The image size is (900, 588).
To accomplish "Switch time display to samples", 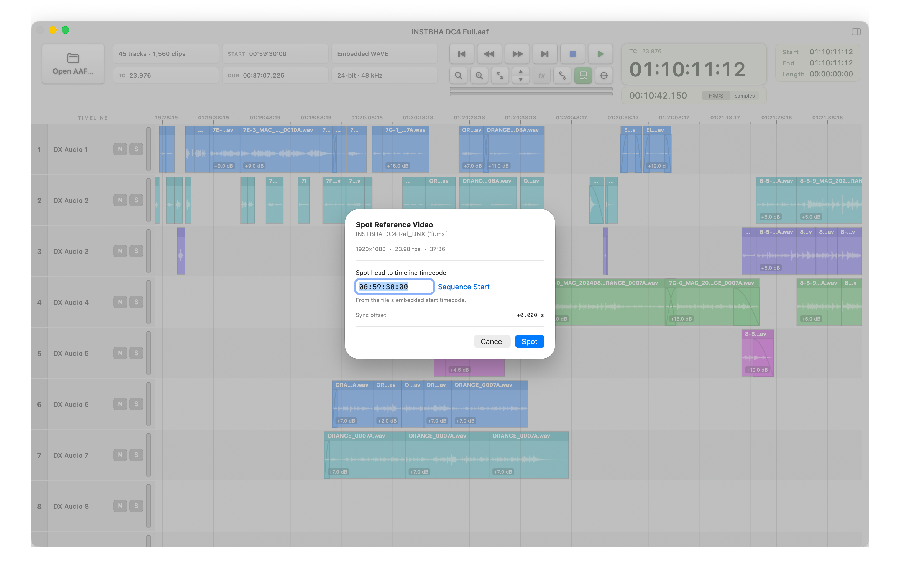I will pyautogui.click(x=745, y=96).
